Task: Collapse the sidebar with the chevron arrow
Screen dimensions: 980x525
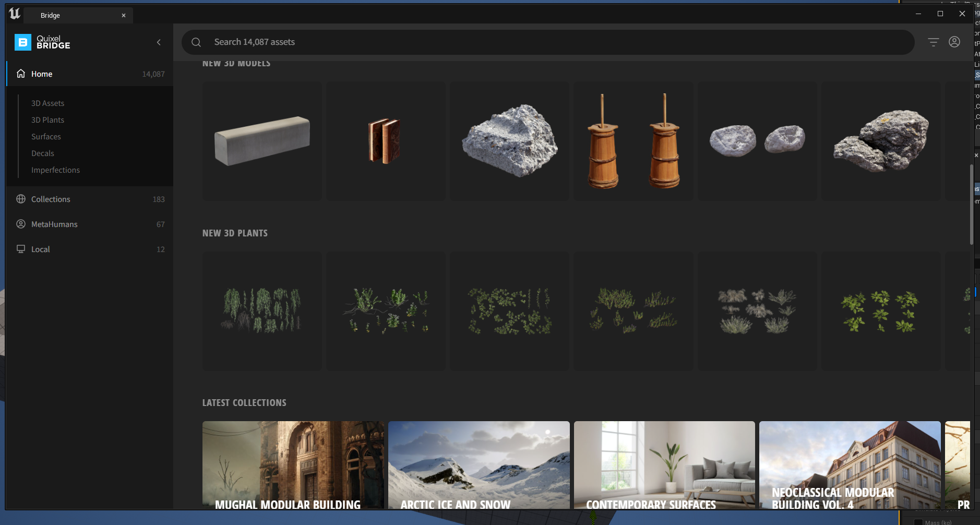Action: (159, 42)
